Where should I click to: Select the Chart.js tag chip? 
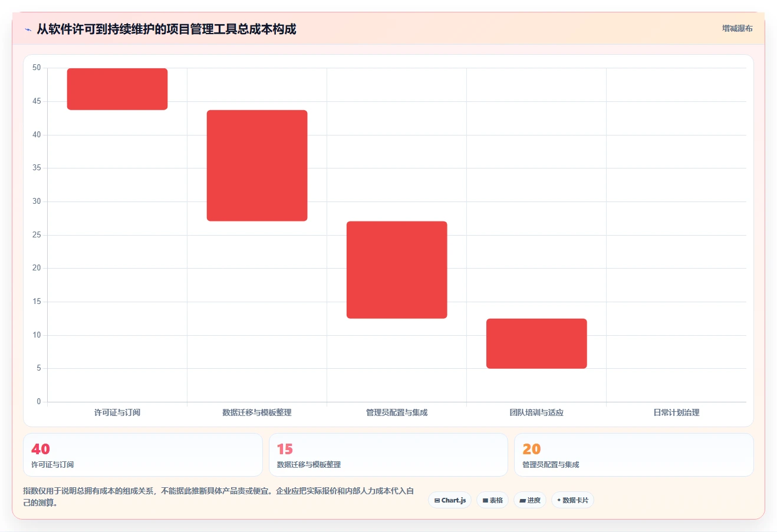(450, 500)
